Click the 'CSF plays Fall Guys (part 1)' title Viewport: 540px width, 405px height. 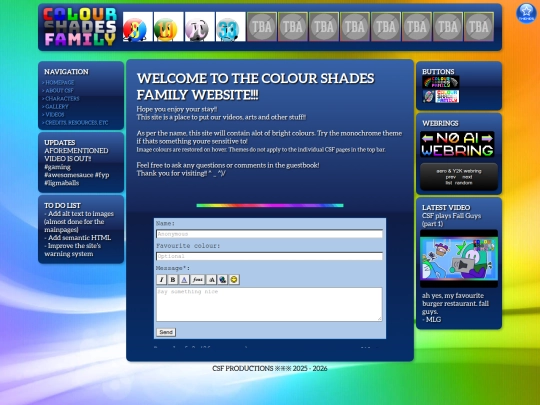point(451,220)
